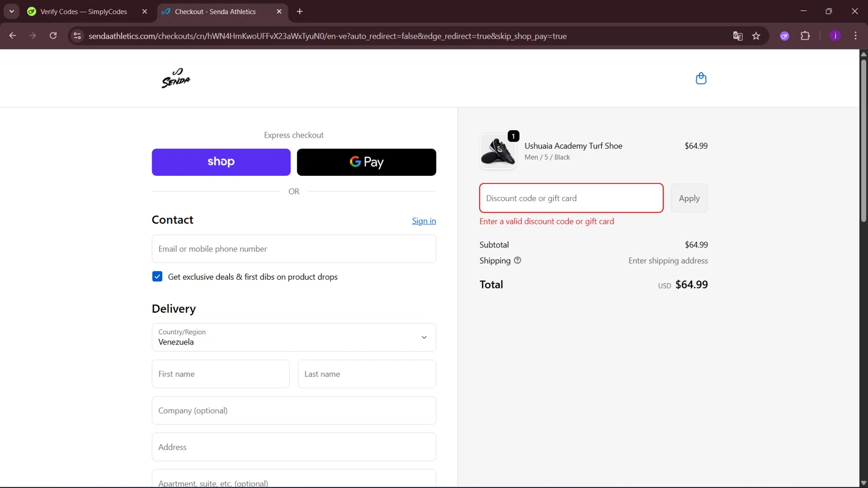
Task: Click the Senda logo
Action: (x=176, y=78)
